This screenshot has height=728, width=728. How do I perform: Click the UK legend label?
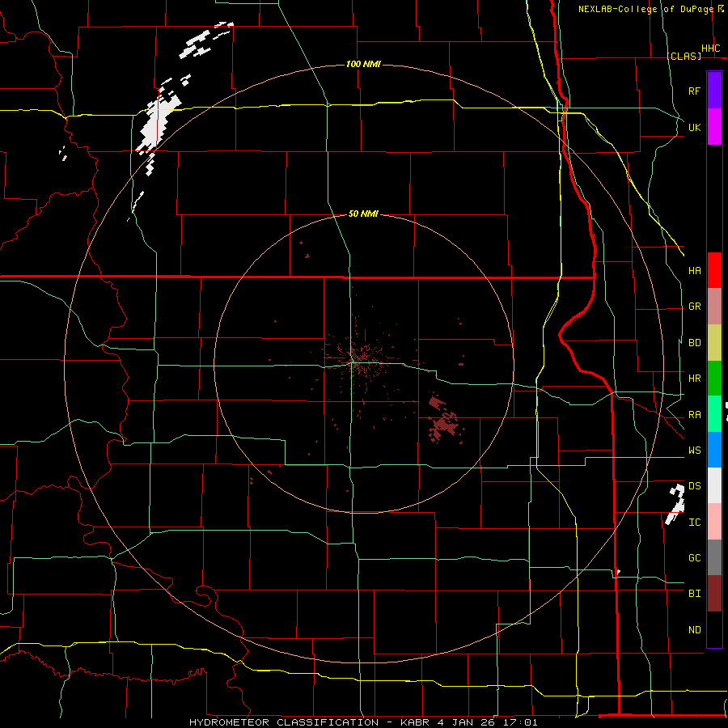694,127
